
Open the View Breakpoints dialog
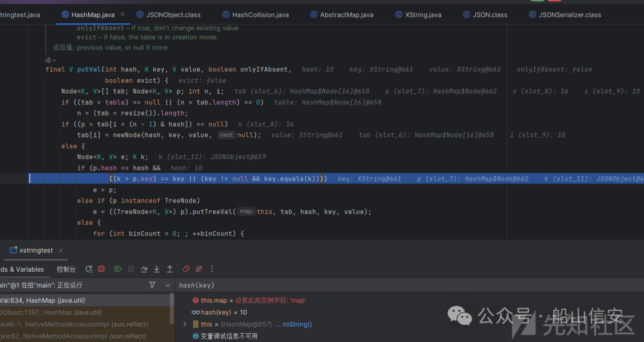pos(186,269)
